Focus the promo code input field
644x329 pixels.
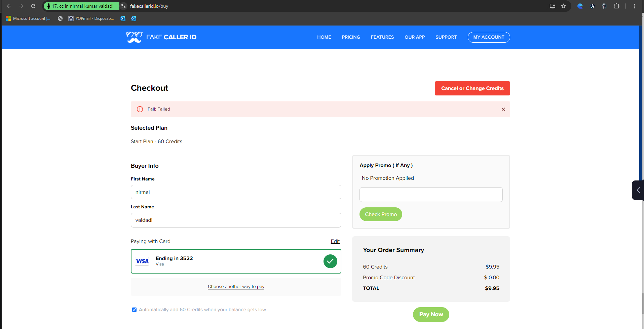(x=431, y=195)
